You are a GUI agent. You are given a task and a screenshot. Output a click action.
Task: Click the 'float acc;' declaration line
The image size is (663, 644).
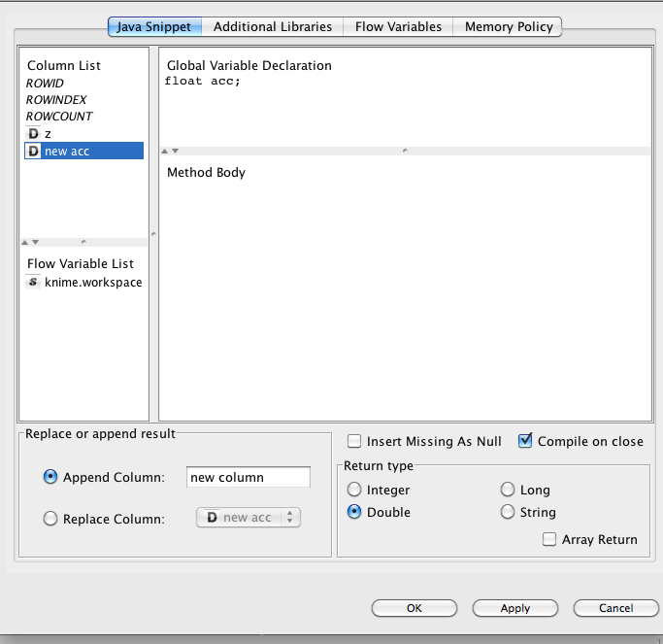click(203, 81)
